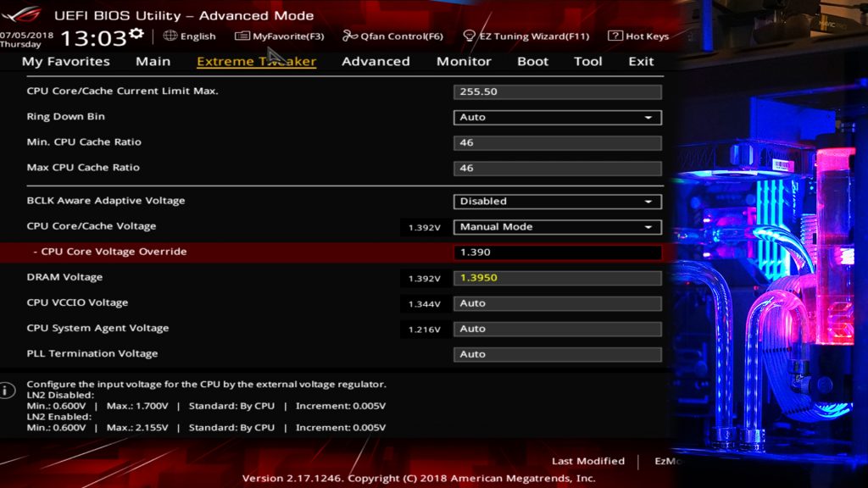This screenshot has height=488, width=868.
Task: Open CPU Core/Cache Voltage mode dropdown
Action: tap(558, 227)
